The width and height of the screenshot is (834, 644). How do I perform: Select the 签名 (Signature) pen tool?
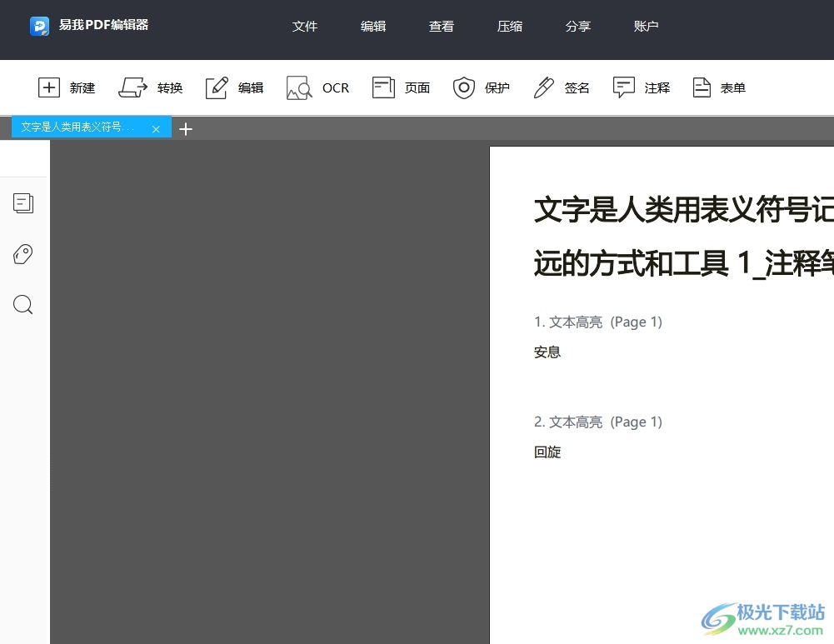click(x=544, y=87)
